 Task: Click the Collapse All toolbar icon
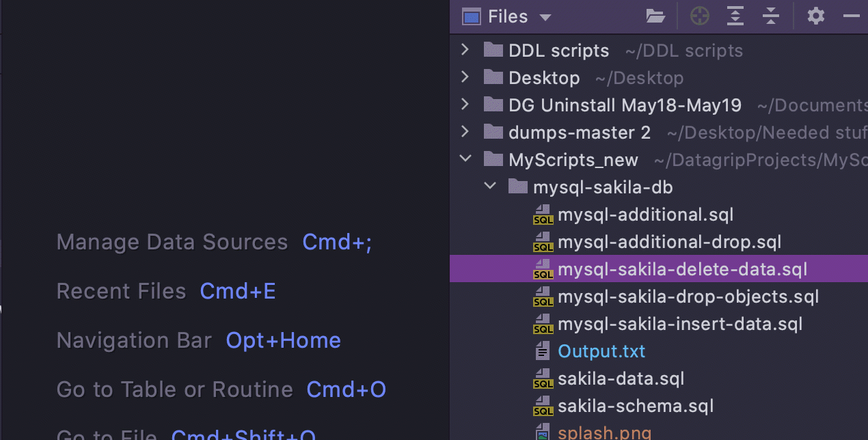(771, 16)
